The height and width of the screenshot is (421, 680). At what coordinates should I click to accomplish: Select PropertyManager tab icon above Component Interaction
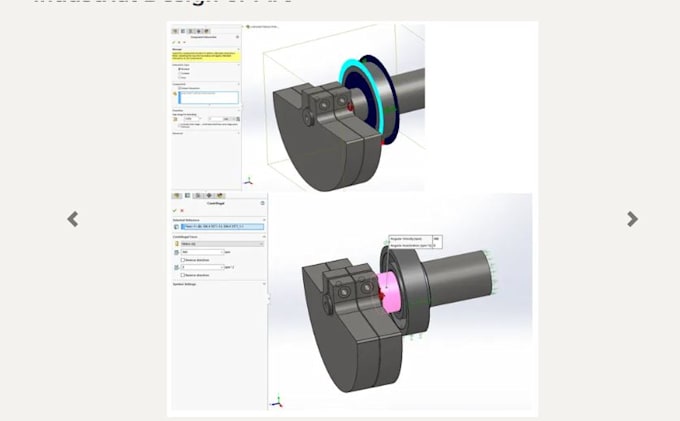[x=183, y=31]
